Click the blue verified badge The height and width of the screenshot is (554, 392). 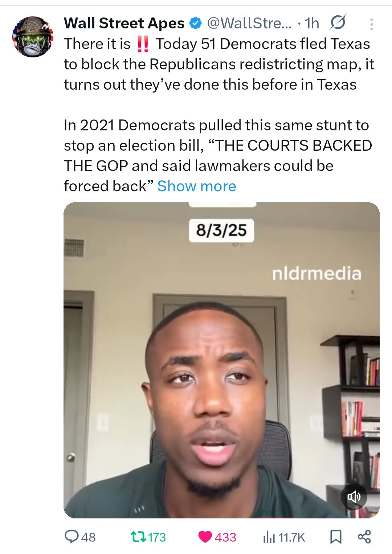(196, 24)
